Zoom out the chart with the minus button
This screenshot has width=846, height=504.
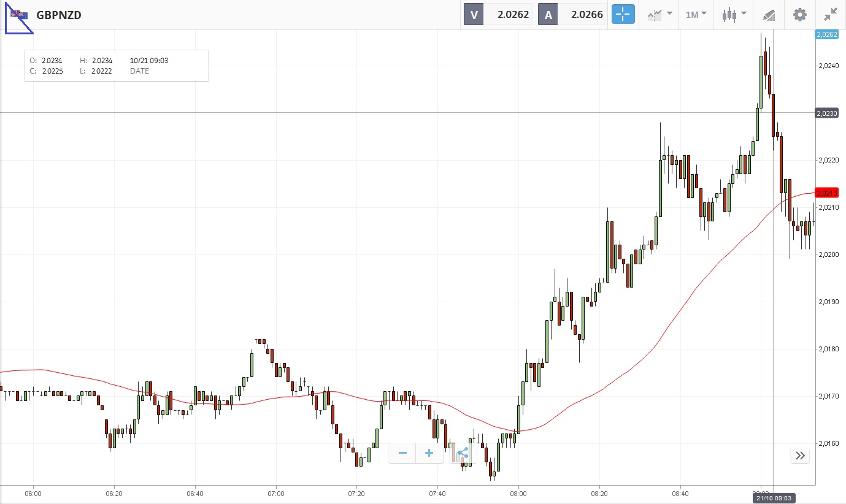point(402,453)
